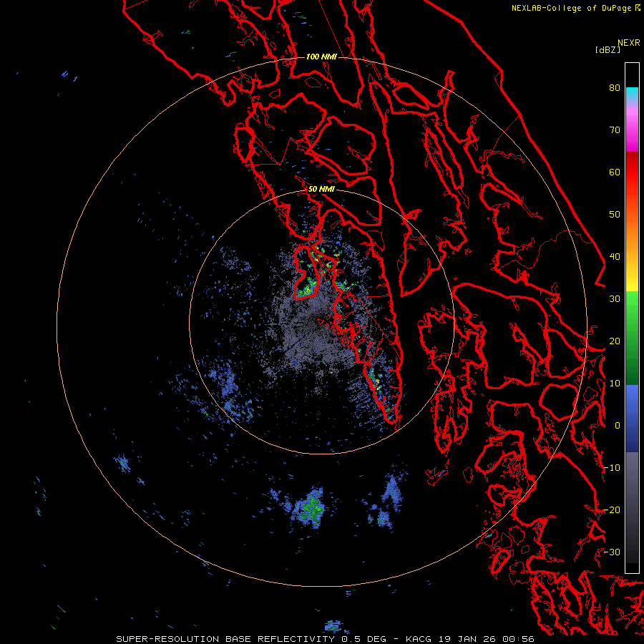This screenshot has width=644, height=644.
Task: Select the 0 dBZ scale value
Action: pyautogui.click(x=618, y=426)
